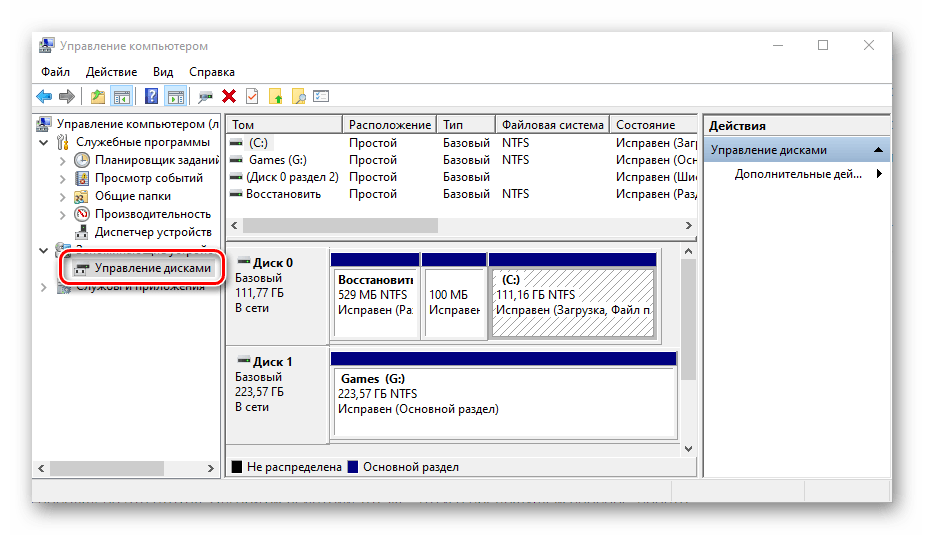The image size is (925, 535).
Task: Click the magnifier search folder toolbar icon
Action: click(297, 97)
